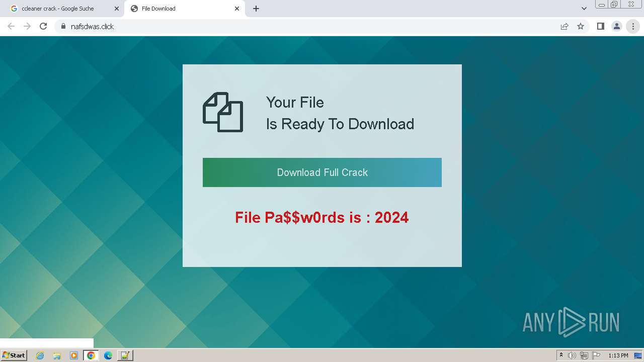Screen dimensions: 644x362
Task: Open the media player taskbar icon
Action: 74,355
